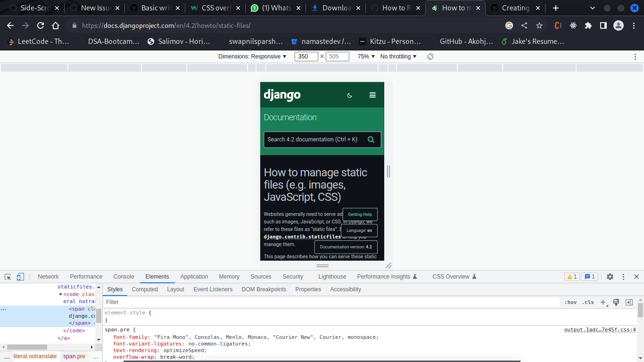Click the Getting Help button on page
Screen dimensions: 644x362
point(360,214)
